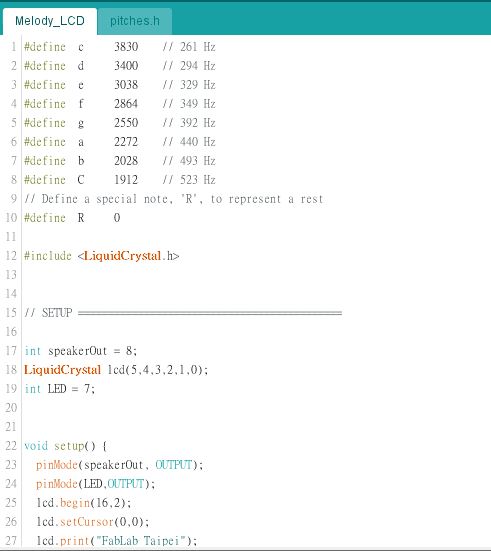Screen dimensions: 491x551
Task: Click '#define' keyword on line 1
Action: click(x=45, y=47)
